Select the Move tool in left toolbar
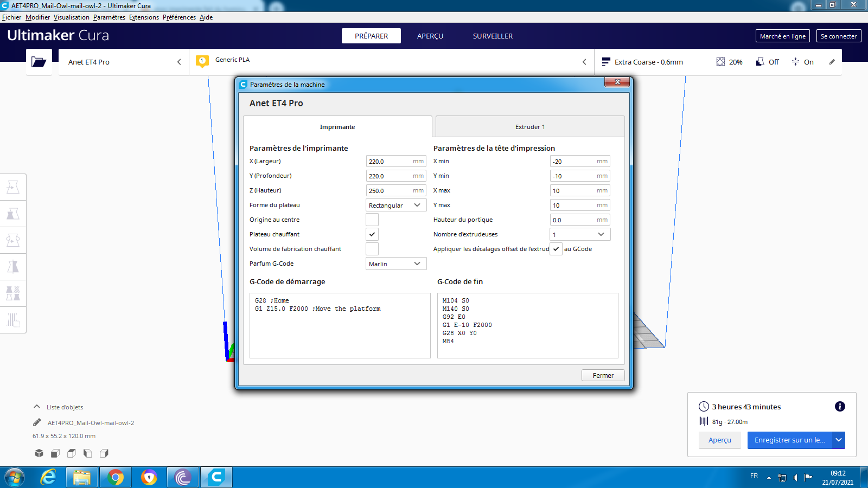The height and width of the screenshot is (488, 868). [13, 187]
